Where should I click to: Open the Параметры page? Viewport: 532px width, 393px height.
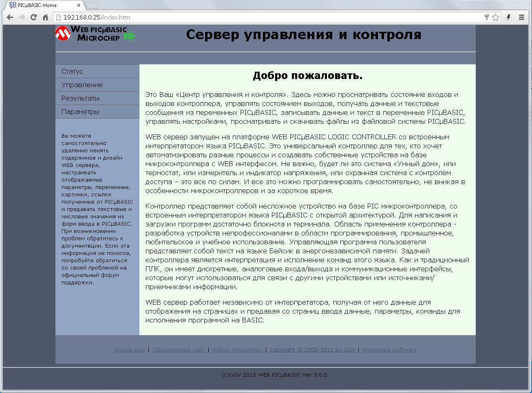tap(97, 112)
